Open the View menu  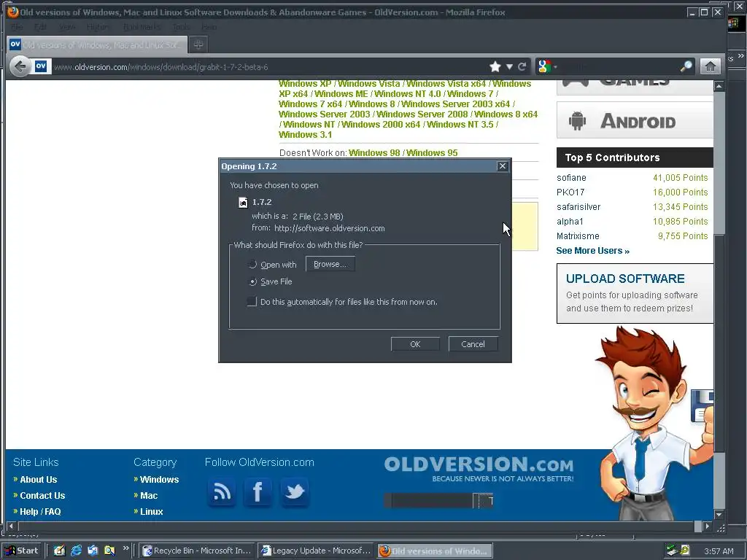click(67, 27)
